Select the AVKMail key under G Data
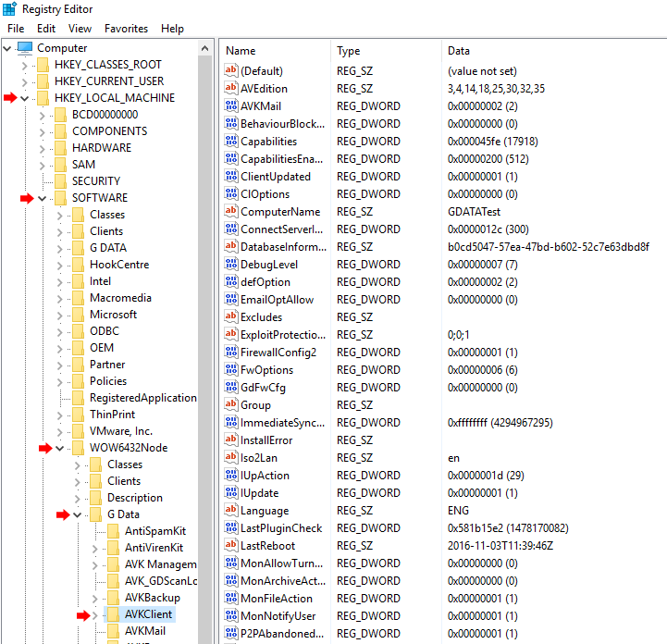 coord(145,631)
